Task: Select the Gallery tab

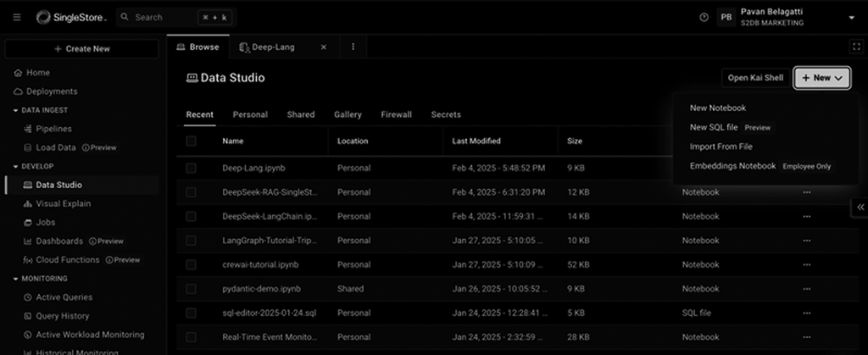Action: (348, 115)
